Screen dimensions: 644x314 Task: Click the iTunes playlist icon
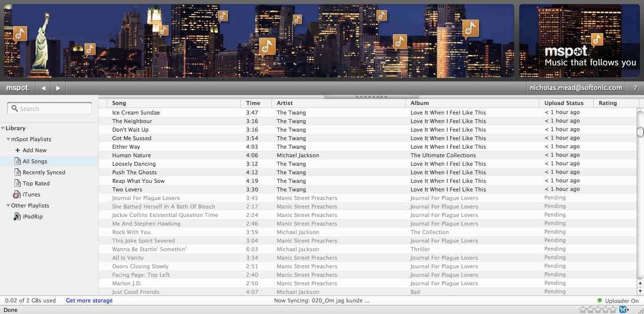pyautogui.click(x=17, y=194)
